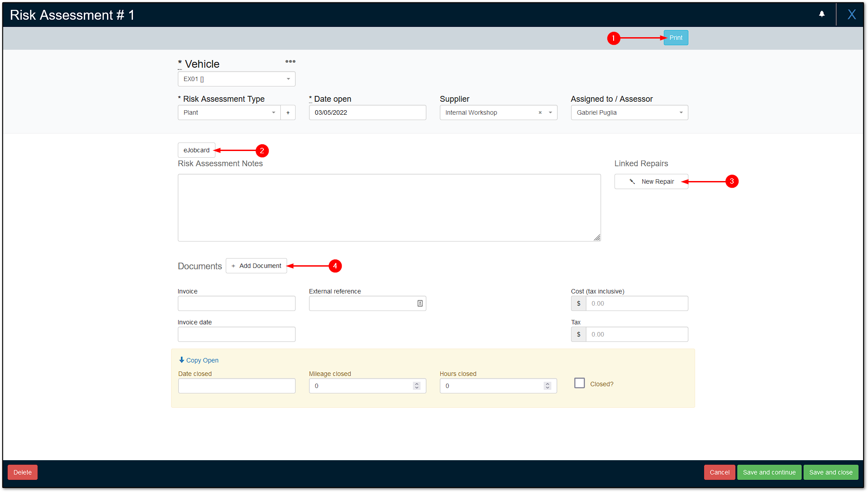868x492 pixels.
Task: Adjust the Mileage closed spinner arrows
Action: coord(417,386)
